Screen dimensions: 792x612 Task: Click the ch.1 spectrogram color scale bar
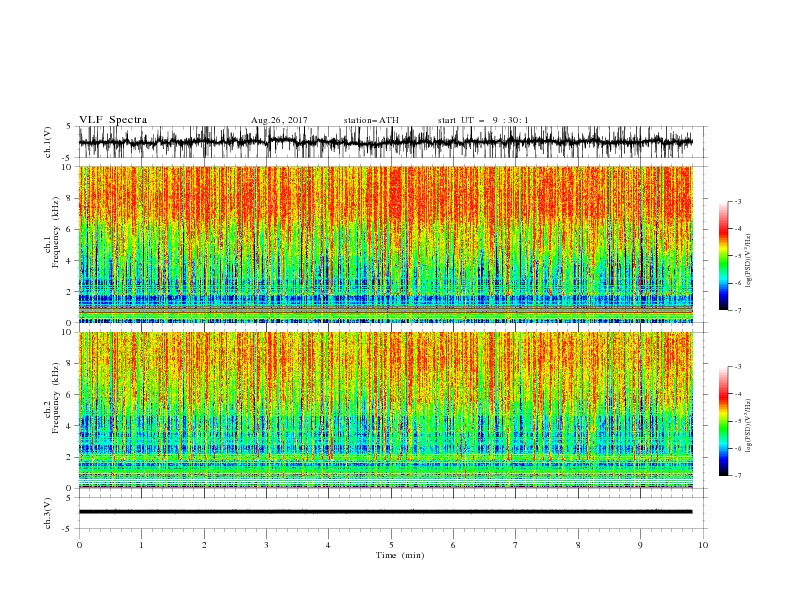click(723, 256)
